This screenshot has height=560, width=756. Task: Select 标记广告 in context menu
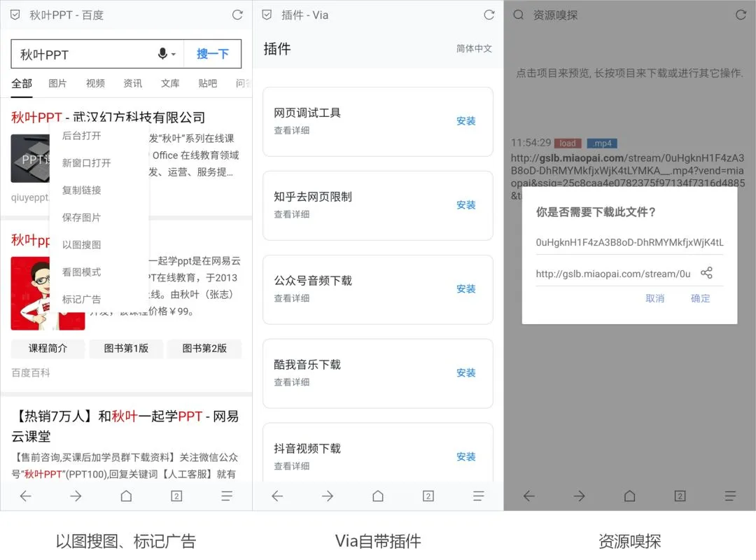(81, 299)
